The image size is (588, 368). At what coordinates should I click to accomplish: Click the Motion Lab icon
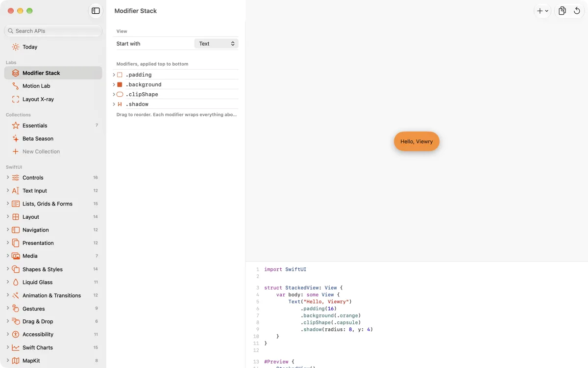click(x=16, y=86)
